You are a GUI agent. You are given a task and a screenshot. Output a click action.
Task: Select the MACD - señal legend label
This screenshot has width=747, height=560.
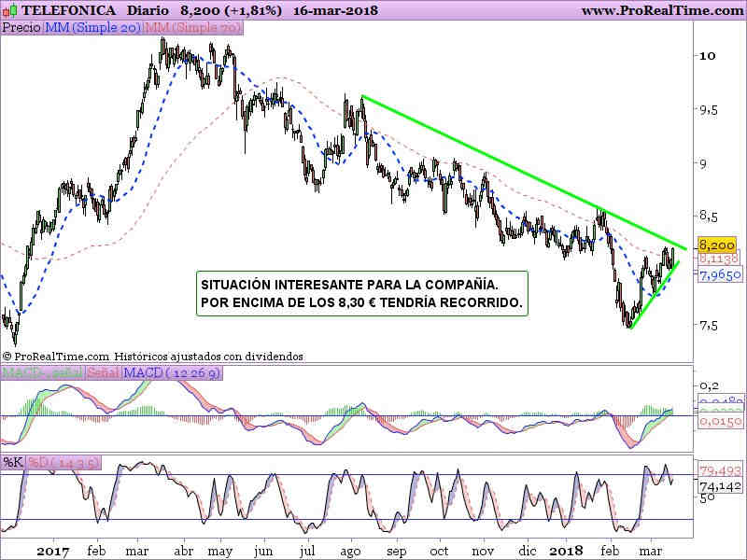42,372
